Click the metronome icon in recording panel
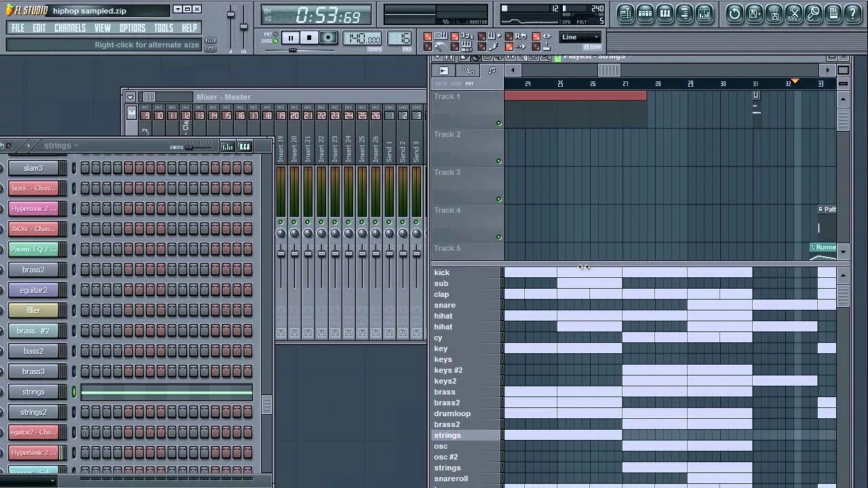Viewport: 868px width, 488px height. pos(440,47)
